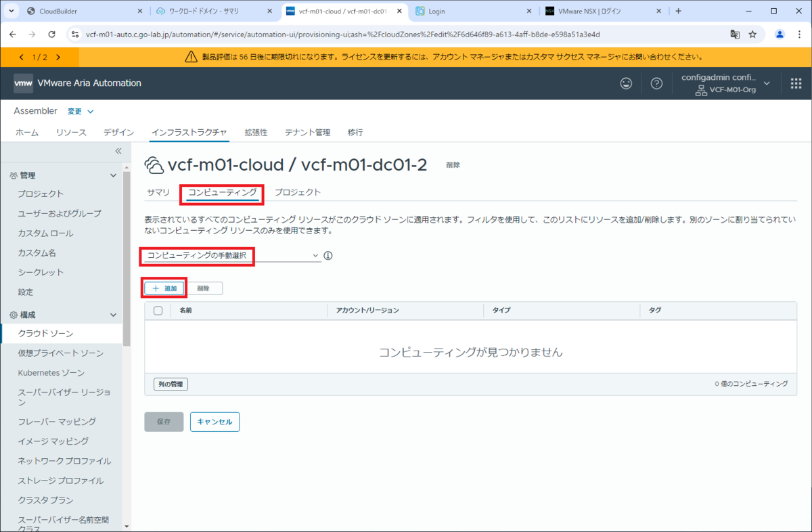Click 削除 button next to 追加
The width and height of the screenshot is (812, 532).
pos(204,288)
